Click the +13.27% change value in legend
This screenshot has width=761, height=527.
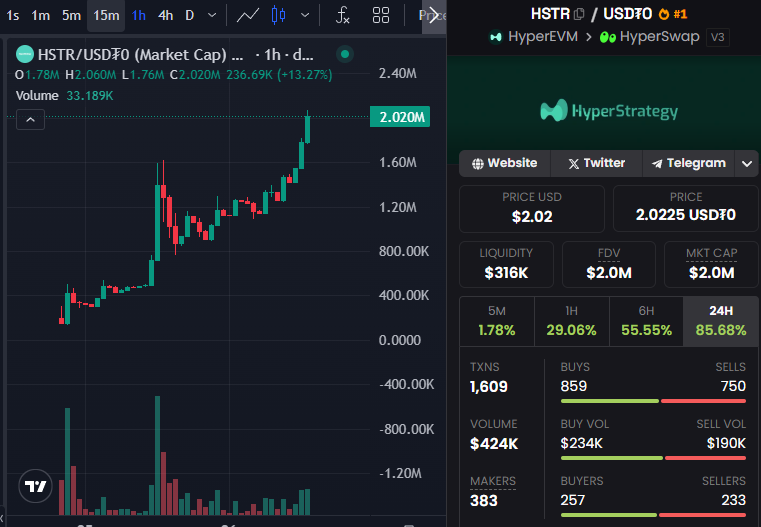(x=304, y=75)
